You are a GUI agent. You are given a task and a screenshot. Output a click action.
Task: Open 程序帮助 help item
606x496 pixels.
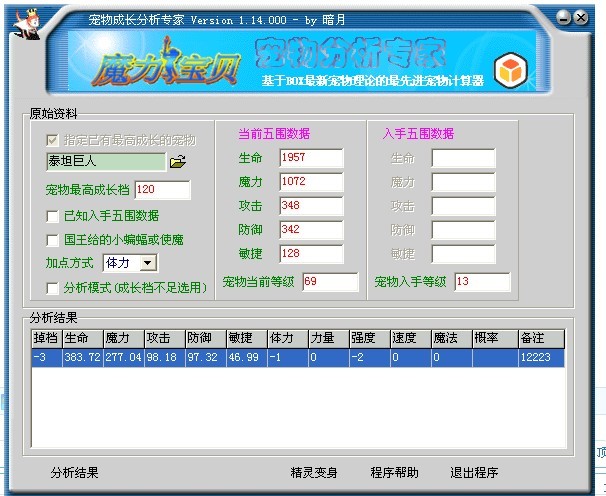tap(394, 472)
